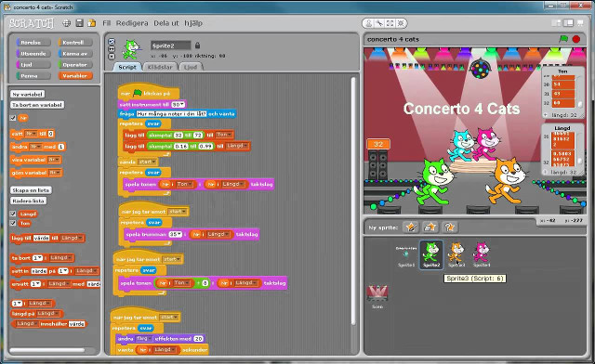Switch to full stage view
The image size is (595, 364).
[x=568, y=23]
